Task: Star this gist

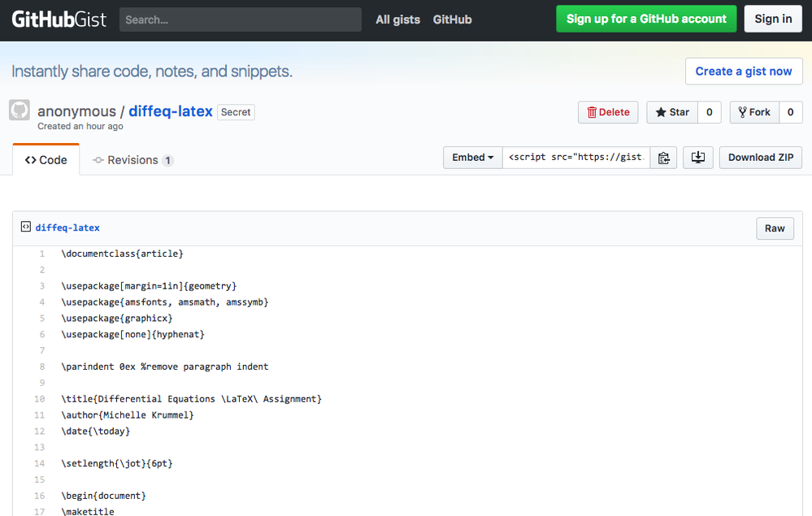Action: 672,112
